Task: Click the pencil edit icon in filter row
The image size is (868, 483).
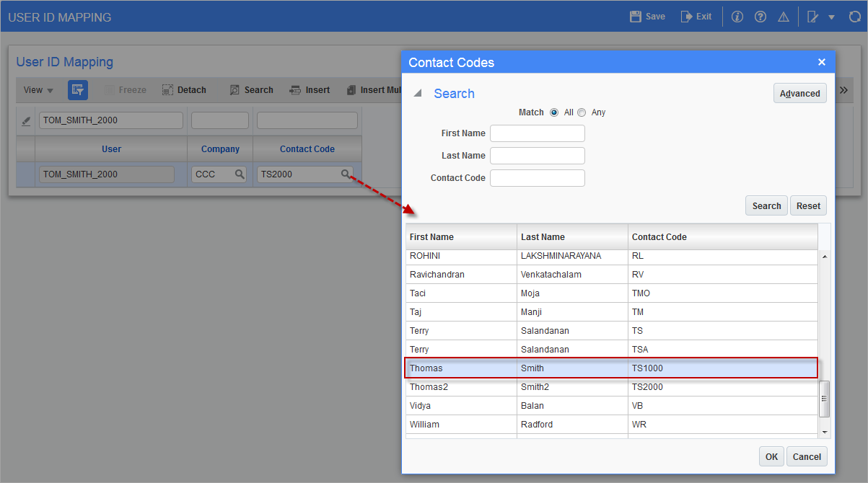Action: pos(26,121)
